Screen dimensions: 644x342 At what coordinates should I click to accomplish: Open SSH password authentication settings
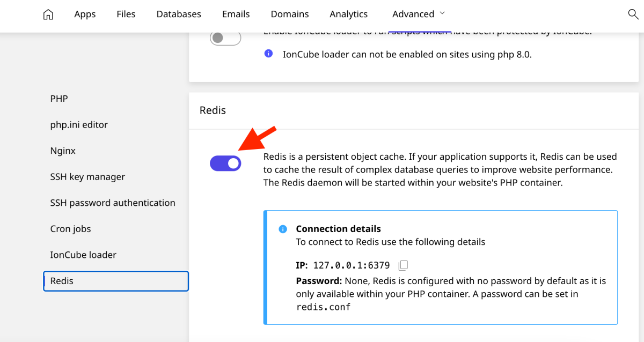point(113,203)
